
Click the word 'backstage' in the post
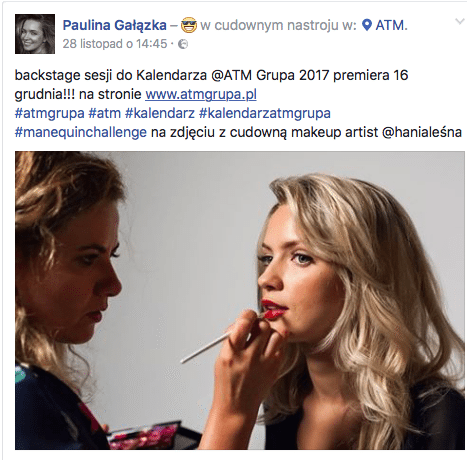click(x=47, y=75)
